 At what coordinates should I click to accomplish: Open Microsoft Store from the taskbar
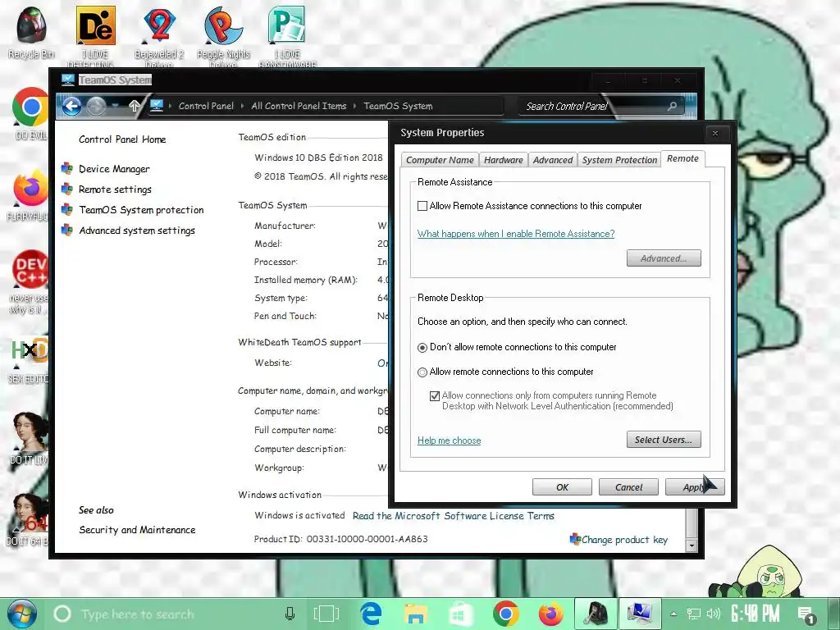point(461,614)
